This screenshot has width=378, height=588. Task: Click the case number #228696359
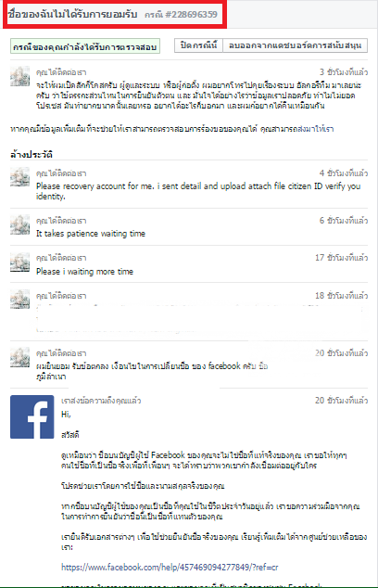191,14
